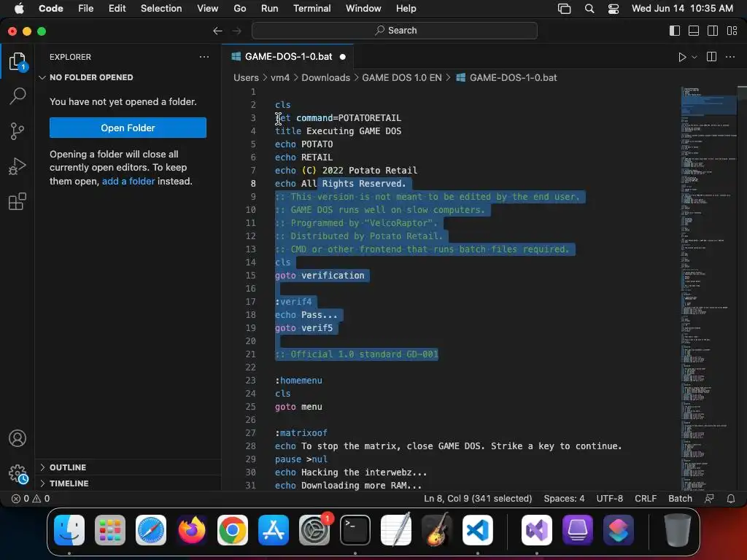The image size is (747, 560).
Task: Open Terminal from the Dock
Action: (355, 530)
